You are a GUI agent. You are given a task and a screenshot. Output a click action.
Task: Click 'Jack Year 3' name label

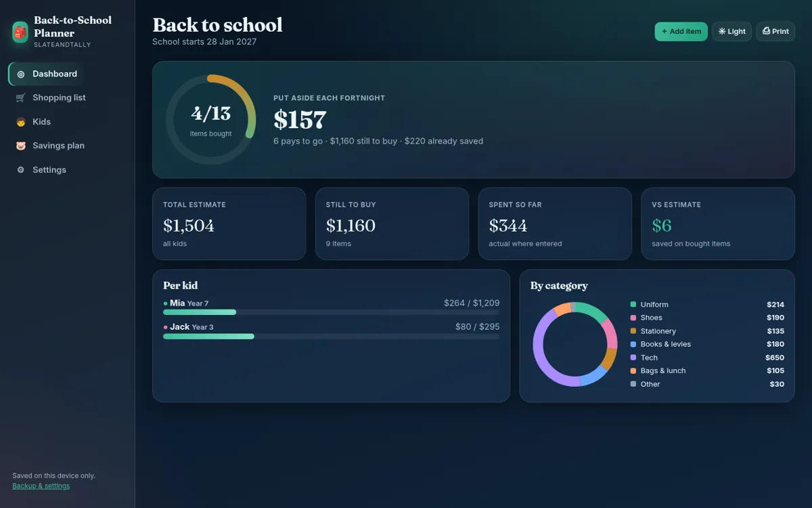[191, 326]
